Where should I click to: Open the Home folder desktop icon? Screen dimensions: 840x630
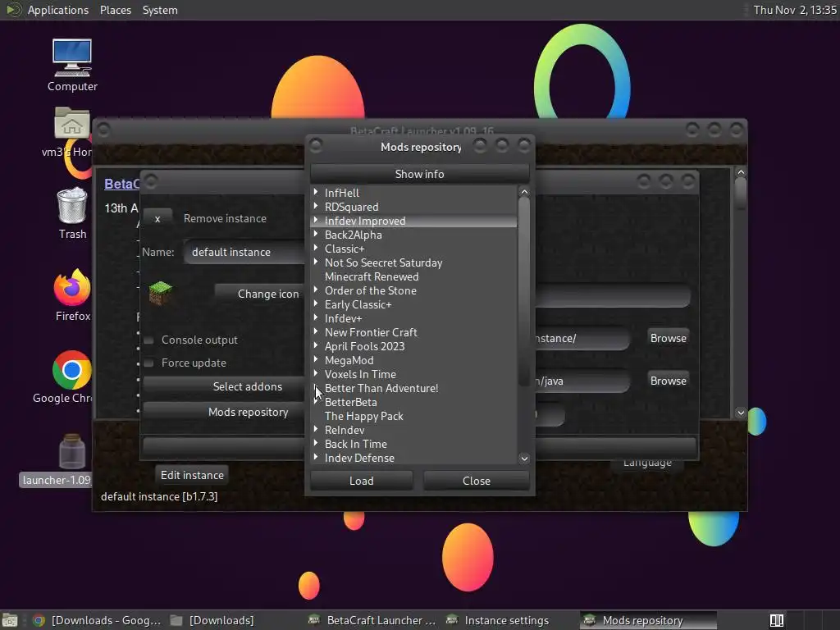pyautogui.click(x=72, y=123)
